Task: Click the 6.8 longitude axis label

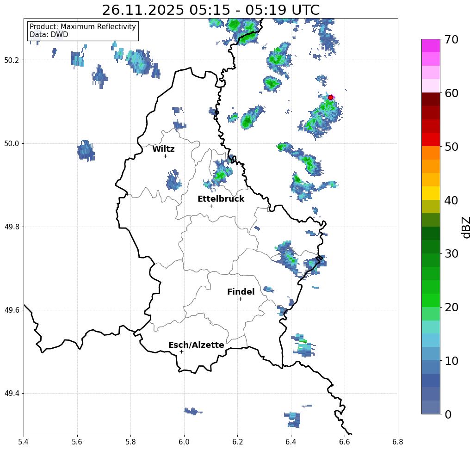Action: 398,442
